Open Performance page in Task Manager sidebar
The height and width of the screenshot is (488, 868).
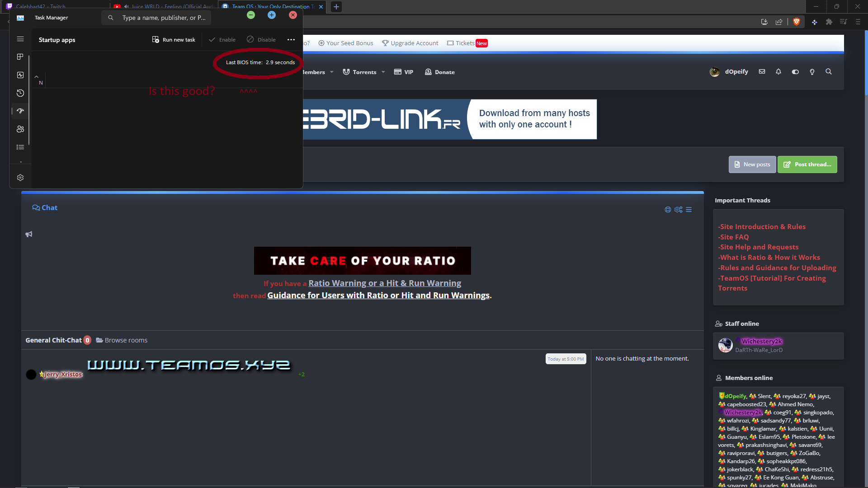point(20,75)
